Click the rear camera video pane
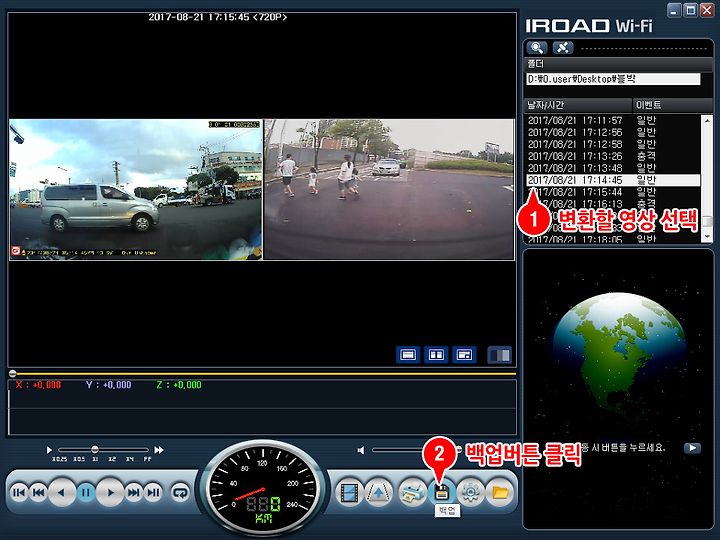 (389, 190)
